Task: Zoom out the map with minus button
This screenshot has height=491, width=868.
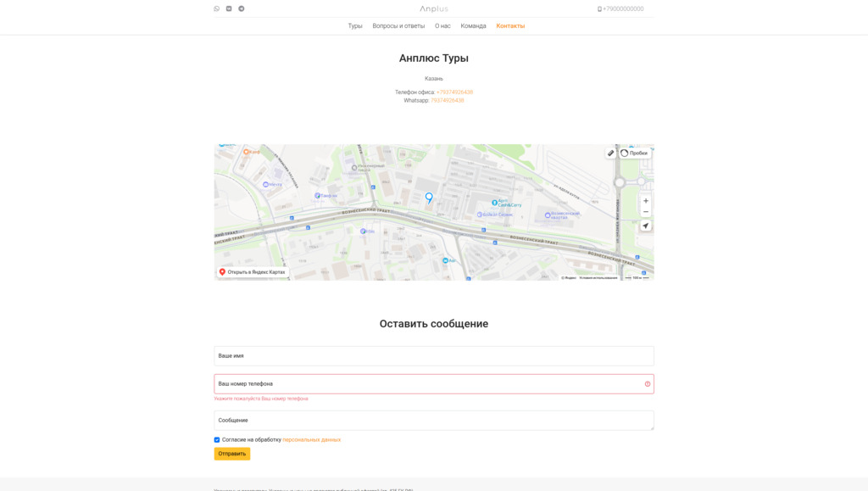Action: [x=646, y=212]
